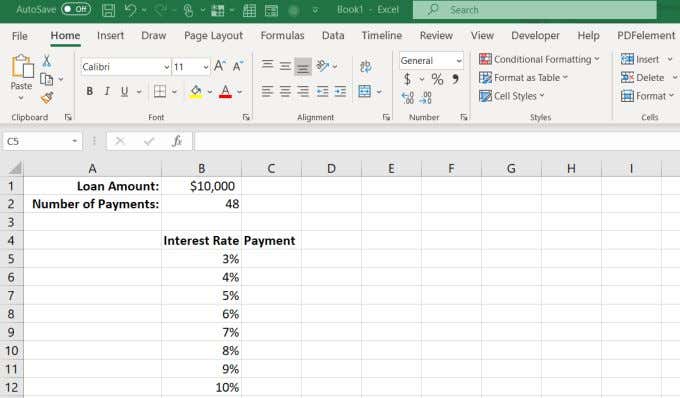Toggle Italic formatting
The image size is (680, 398).
pyautogui.click(x=107, y=91)
